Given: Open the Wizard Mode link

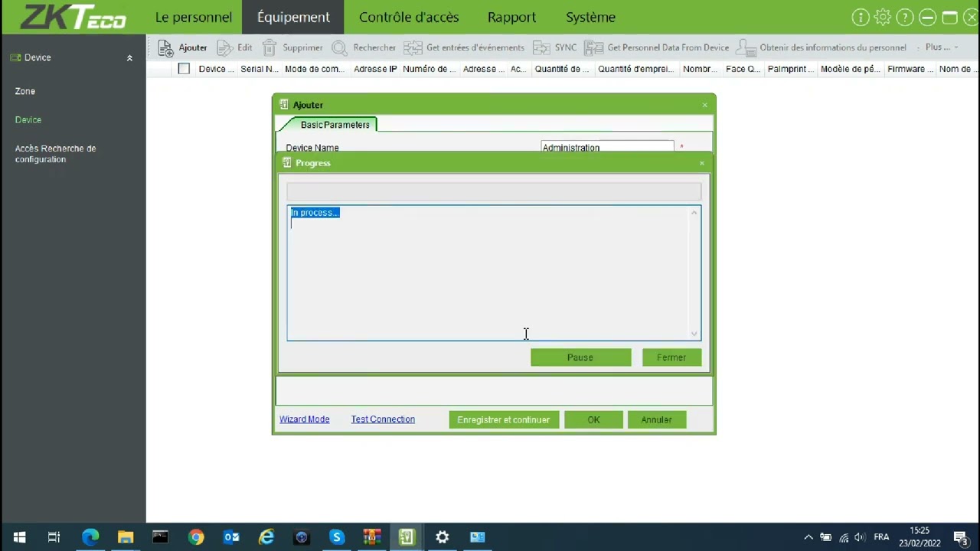Looking at the screenshot, I should click(304, 419).
